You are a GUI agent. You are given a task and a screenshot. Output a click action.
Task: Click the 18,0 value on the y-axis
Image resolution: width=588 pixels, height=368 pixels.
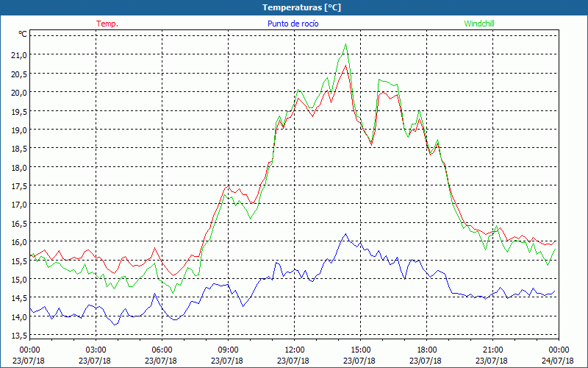[19, 168]
